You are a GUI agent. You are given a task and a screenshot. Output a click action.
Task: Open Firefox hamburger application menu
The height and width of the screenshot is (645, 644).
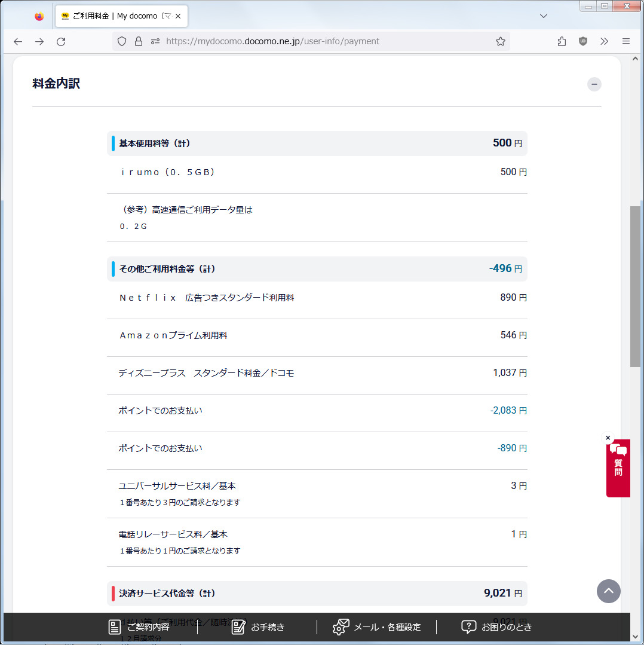click(x=626, y=41)
